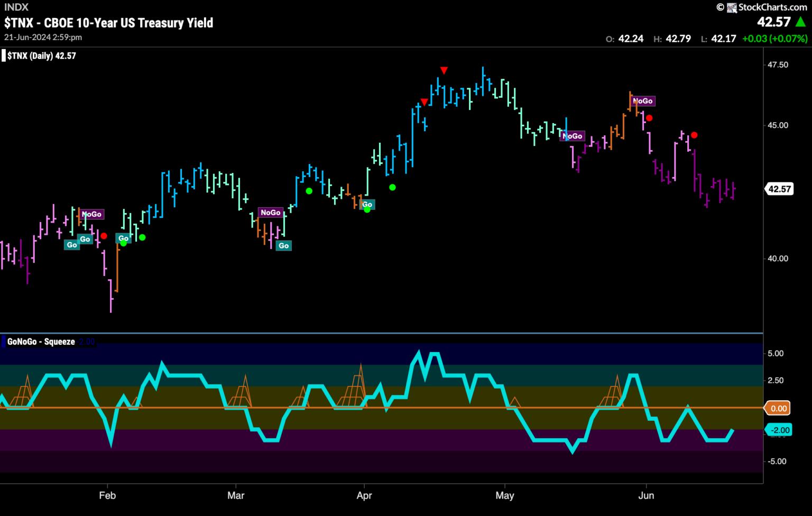Click the NoGo flag in March
Screen dimensions: 812x516
click(x=271, y=213)
